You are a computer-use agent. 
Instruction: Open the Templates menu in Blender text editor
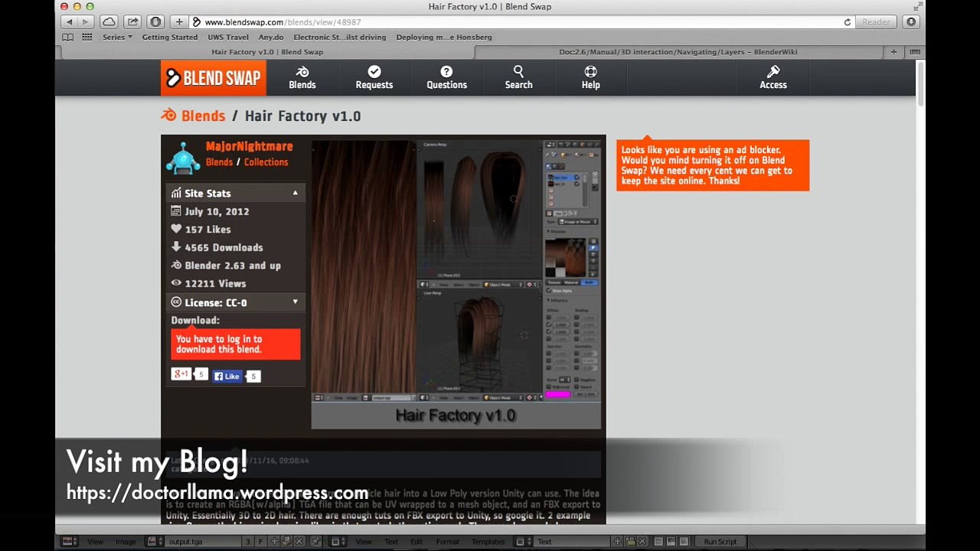[488, 541]
